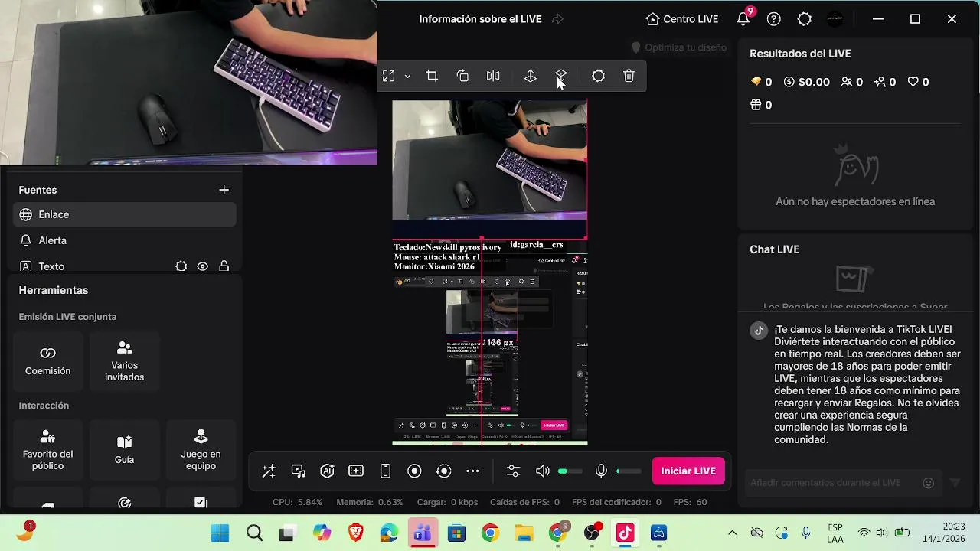Open the Coemisión tool
Screen dimensions: 980x551
coord(48,361)
